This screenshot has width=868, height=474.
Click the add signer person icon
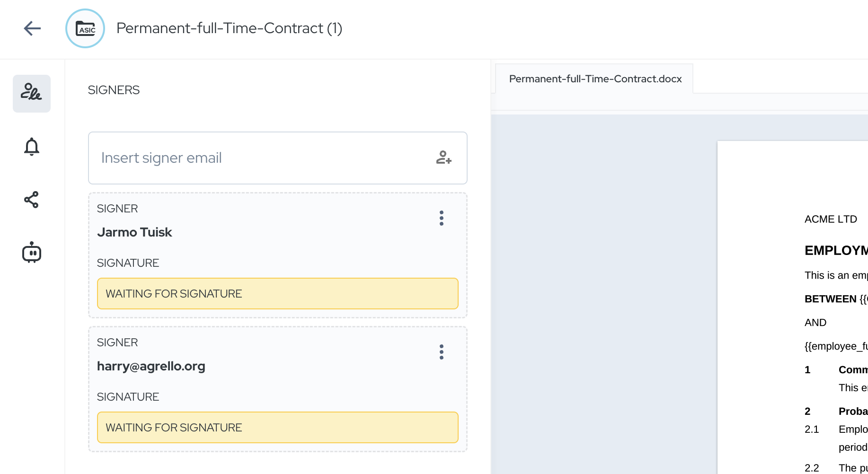click(x=443, y=158)
